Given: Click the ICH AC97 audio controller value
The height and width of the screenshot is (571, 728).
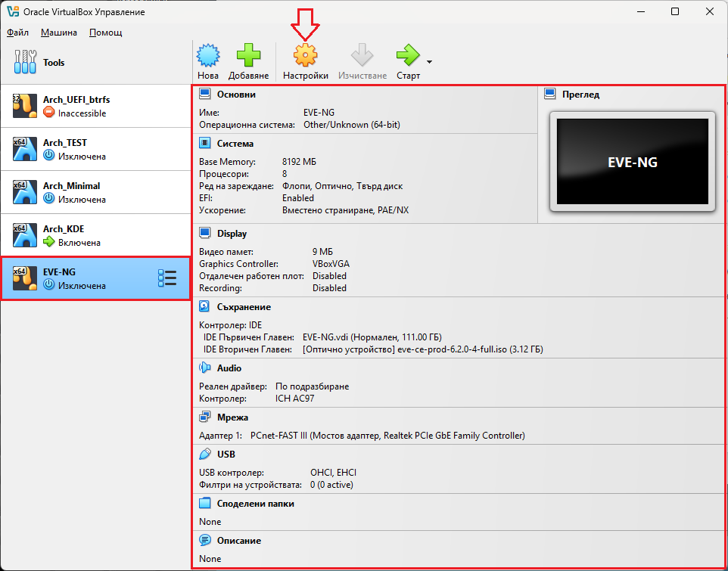Looking at the screenshot, I should click(295, 399).
